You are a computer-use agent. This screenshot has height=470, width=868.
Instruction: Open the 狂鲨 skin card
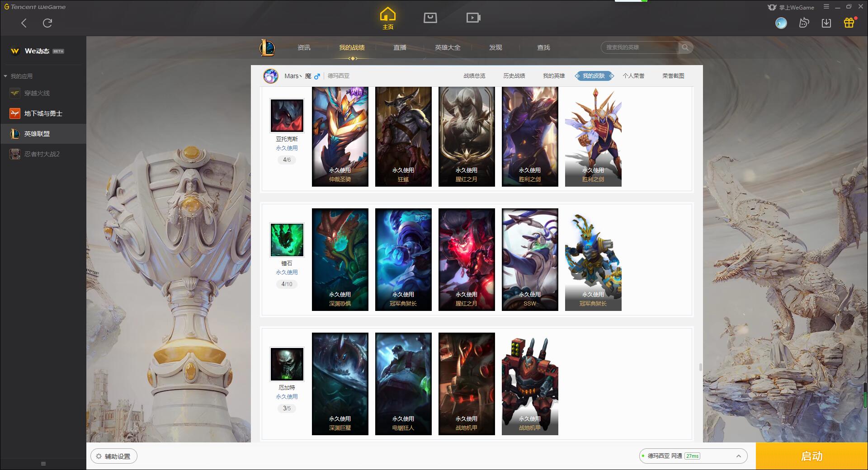click(403, 137)
